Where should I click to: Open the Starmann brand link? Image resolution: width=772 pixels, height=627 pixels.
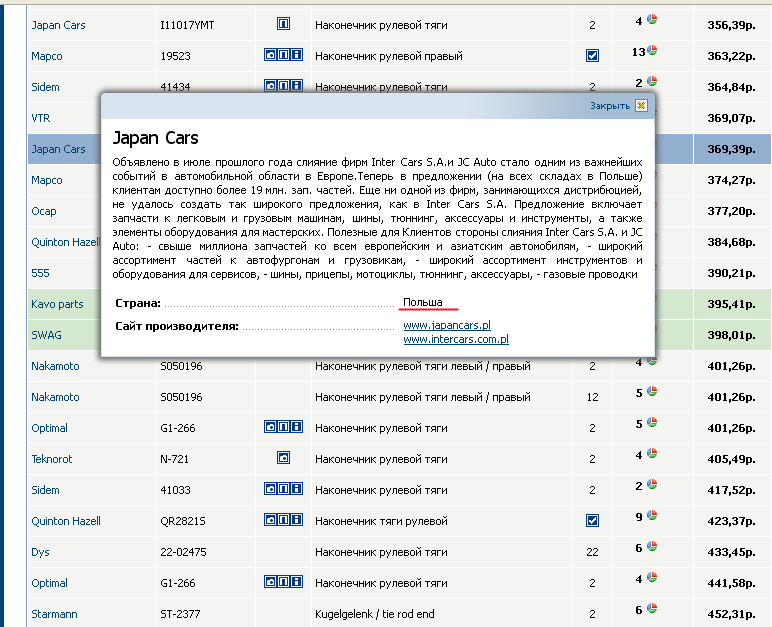(x=54, y=614)
